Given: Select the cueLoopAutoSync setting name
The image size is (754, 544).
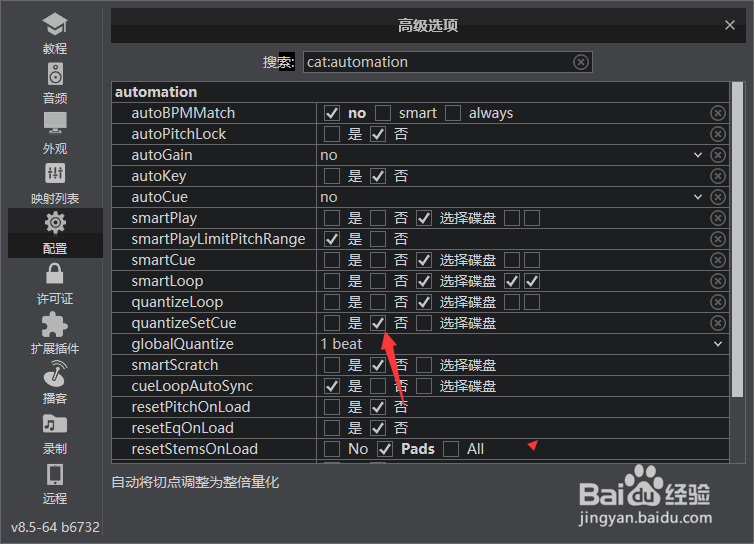Looking at the screenshot, I should point(192,386).
